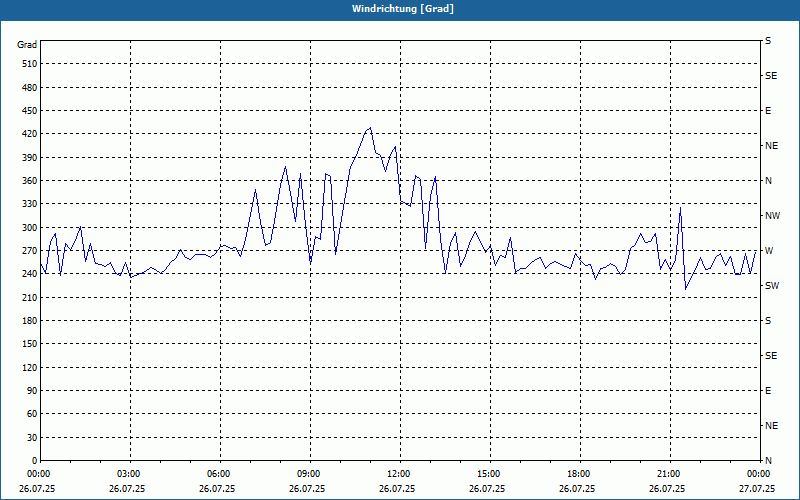Select the 150 y-axis value

point(30,344)
